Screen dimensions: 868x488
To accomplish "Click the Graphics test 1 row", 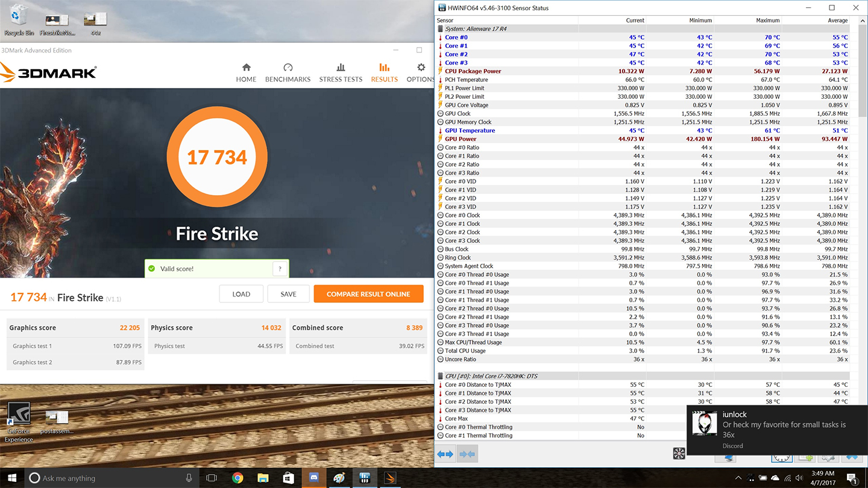I will pos(76,346).
